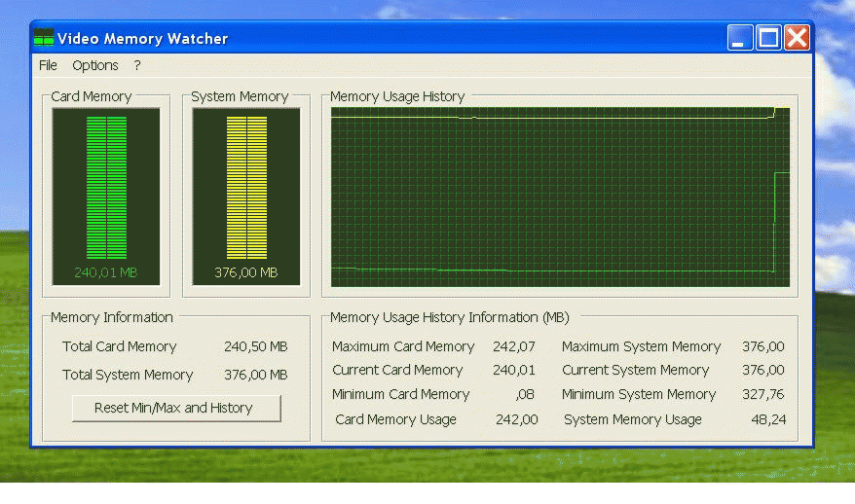Minimize the Video Memory Watcher window
The height and width of the screenshot is (504, 855).
[740, 38]
